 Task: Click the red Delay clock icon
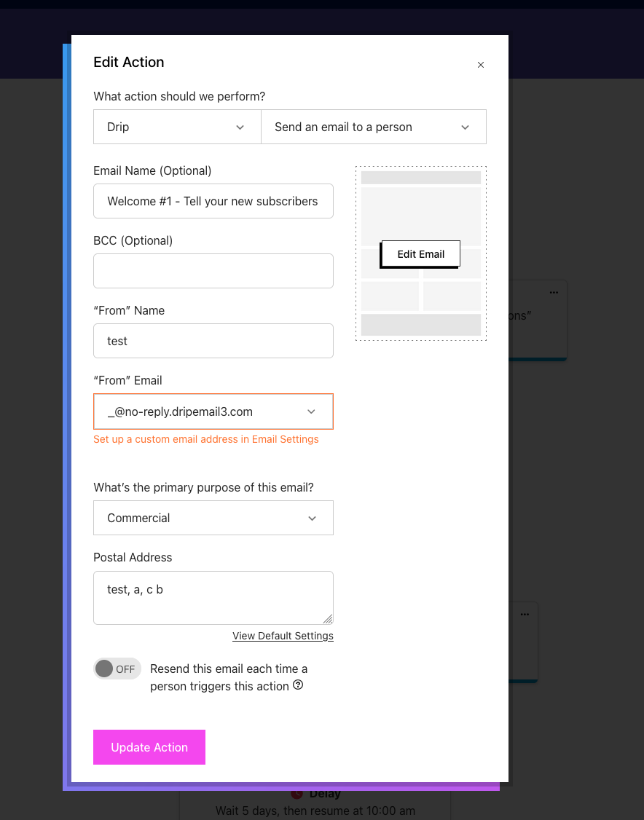click(297, 793)
